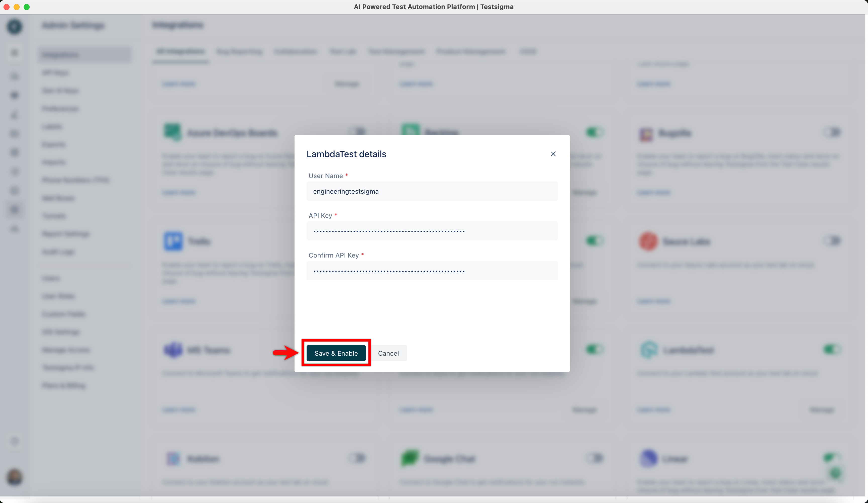Close the LambdaTest details dialog
Viewport: 868px width, 503px height.
(553, 154)
